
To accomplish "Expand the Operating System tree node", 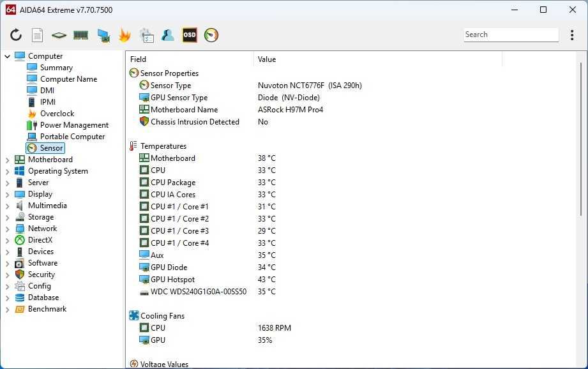I will coord(8,171).
